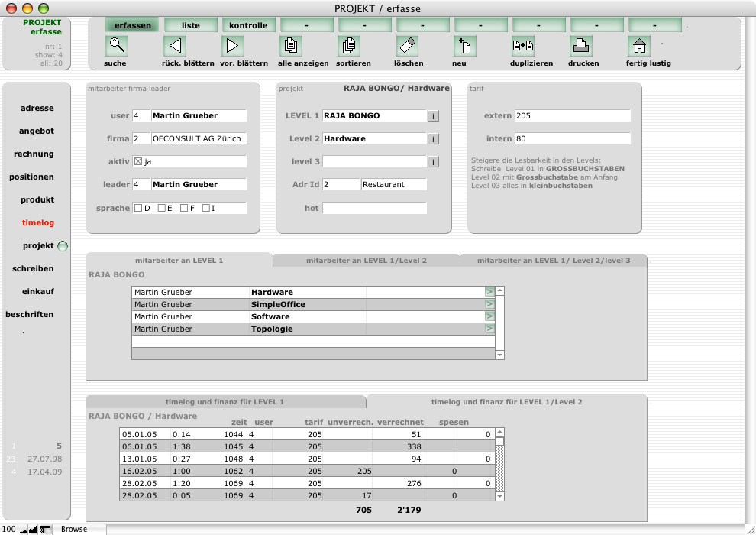
Task: Create new record with neu icon
Action: pos(465,46)
